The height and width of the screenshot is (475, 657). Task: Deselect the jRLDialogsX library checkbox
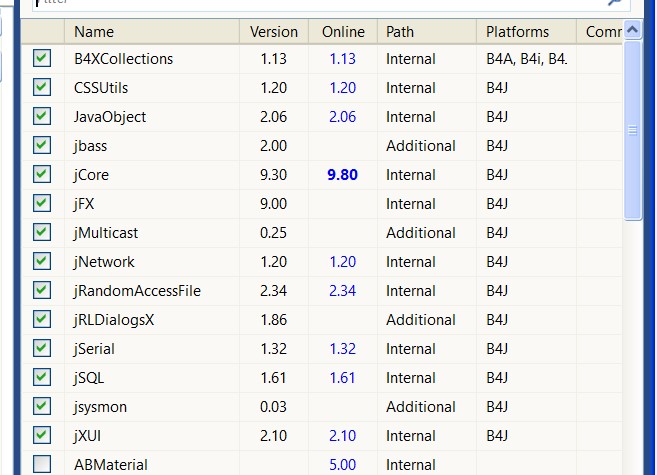point(42,320)
